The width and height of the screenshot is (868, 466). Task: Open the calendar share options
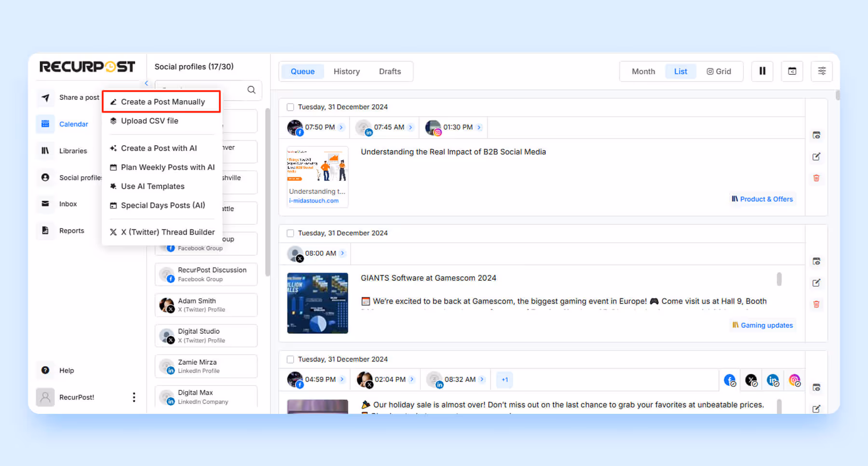[792, 71]
